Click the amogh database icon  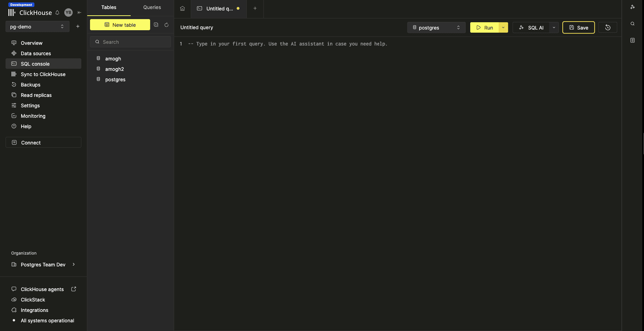[98, 58]
